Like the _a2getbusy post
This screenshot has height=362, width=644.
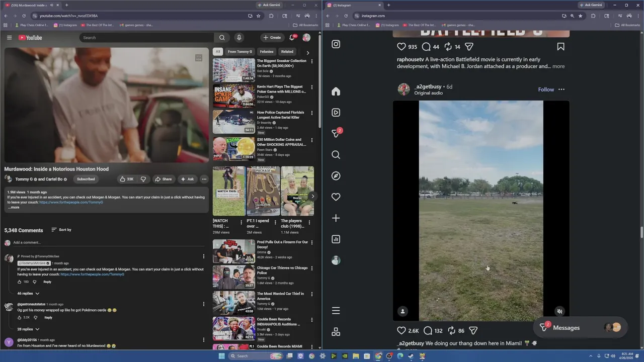(x=401, y=330)
